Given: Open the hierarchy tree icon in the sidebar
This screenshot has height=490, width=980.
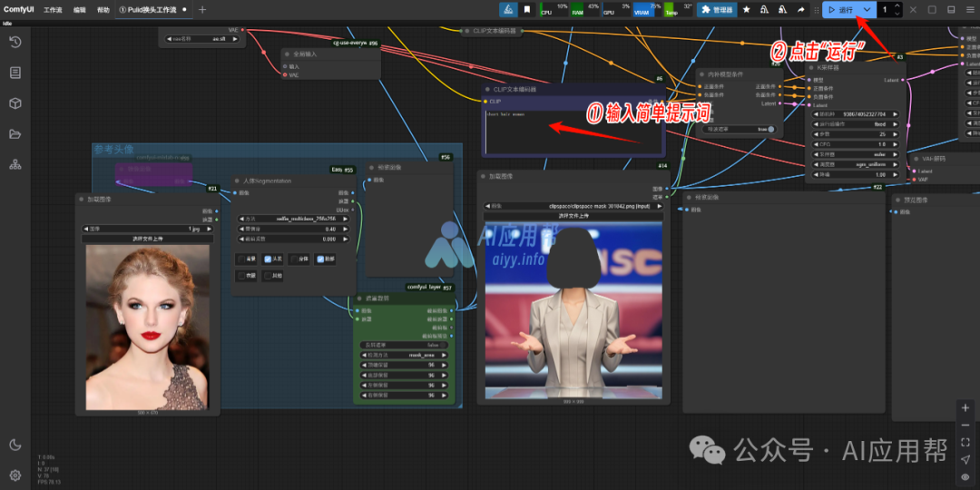Looking at the screenshot, I should click(x=15, y=164).
